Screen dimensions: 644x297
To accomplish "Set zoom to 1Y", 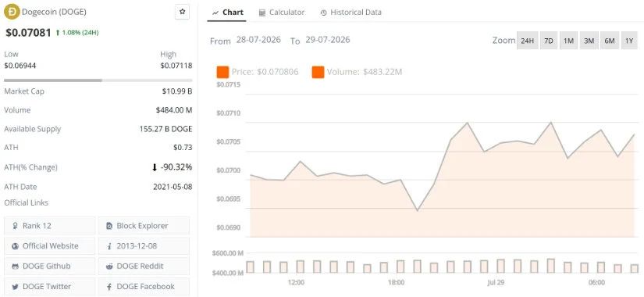I will 629,41.
